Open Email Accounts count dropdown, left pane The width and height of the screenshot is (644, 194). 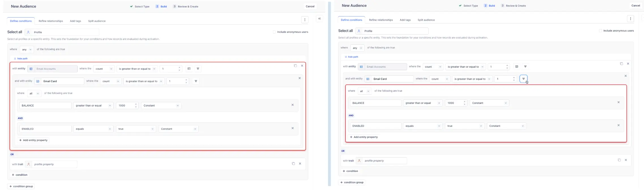104,69
